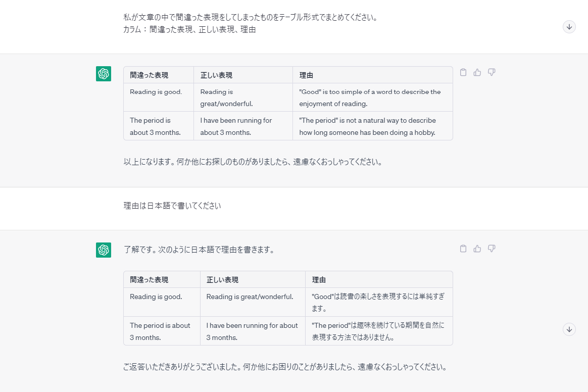The height and width of the screenshot is (392, 588).
Task: Click the top scroll-down arrow button
Action: point(569,27)
